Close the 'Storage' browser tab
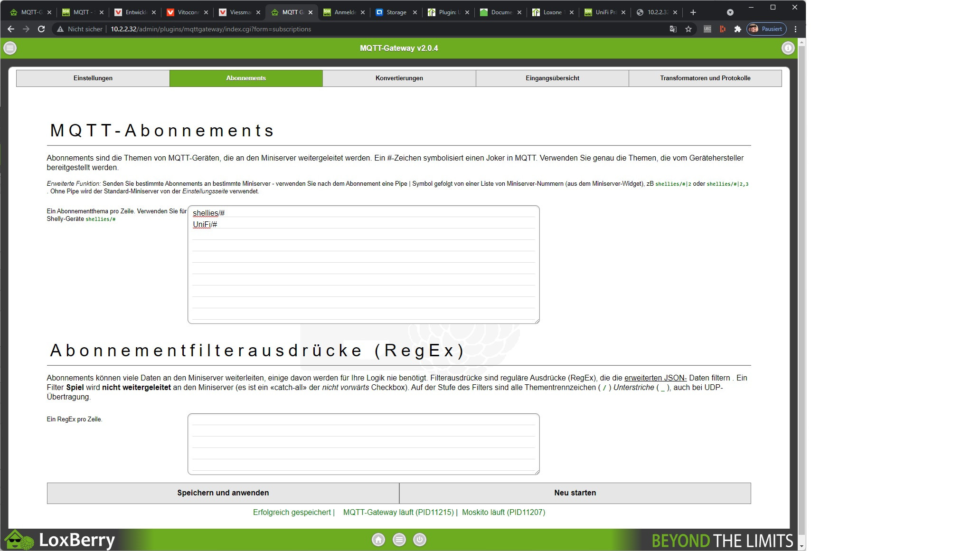The width and height of the screenshot is (980, 551). tap(415, 12)
